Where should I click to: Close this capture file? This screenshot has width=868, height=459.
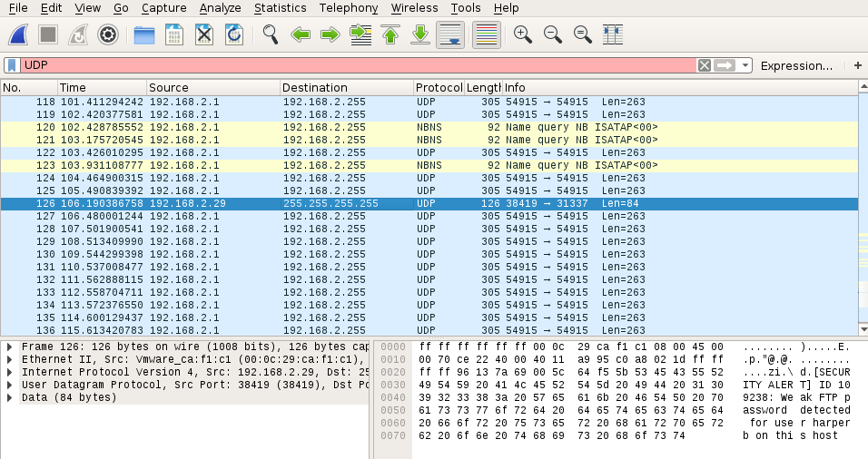click(x=204, y=34)
